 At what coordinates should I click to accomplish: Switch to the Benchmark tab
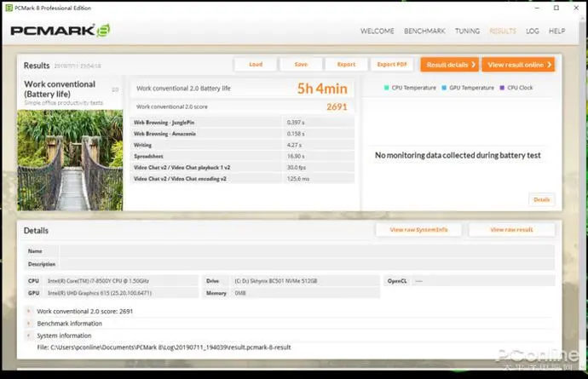tap(424, 32)
